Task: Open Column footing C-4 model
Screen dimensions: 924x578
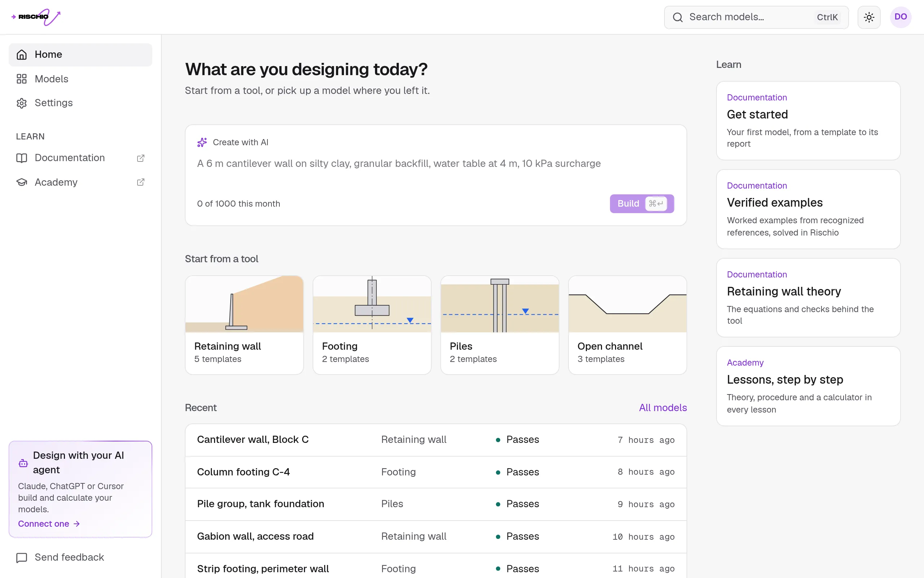Action: (x=436, y=472)
